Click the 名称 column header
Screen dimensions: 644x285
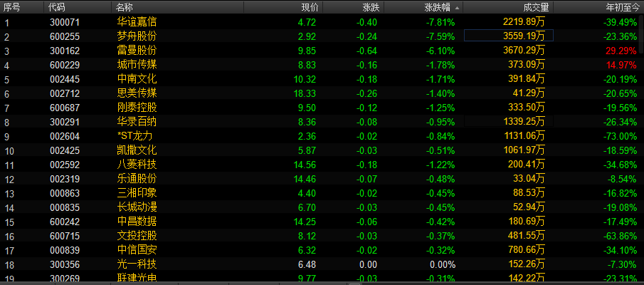(124, 7)
